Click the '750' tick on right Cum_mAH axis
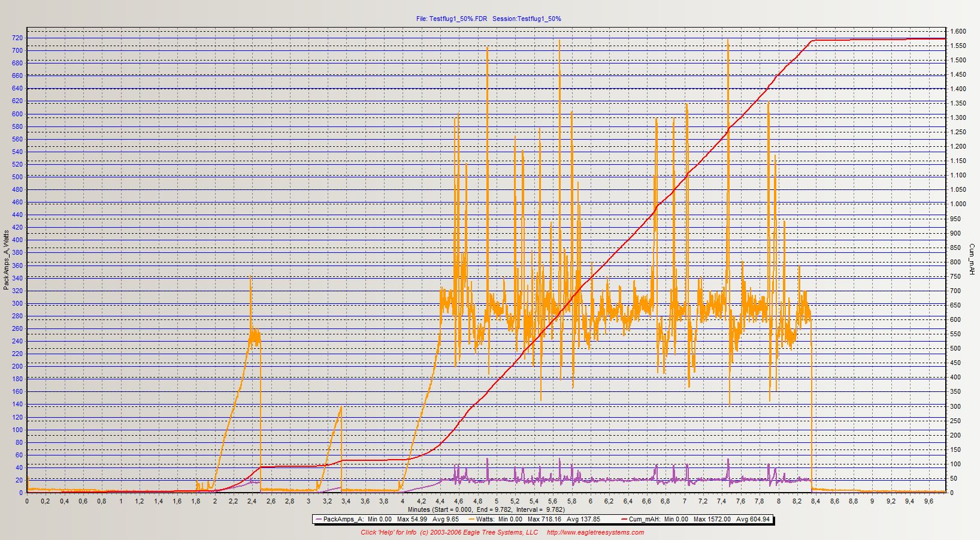Screen dimensions: 980x540 [x=955, y=276]
